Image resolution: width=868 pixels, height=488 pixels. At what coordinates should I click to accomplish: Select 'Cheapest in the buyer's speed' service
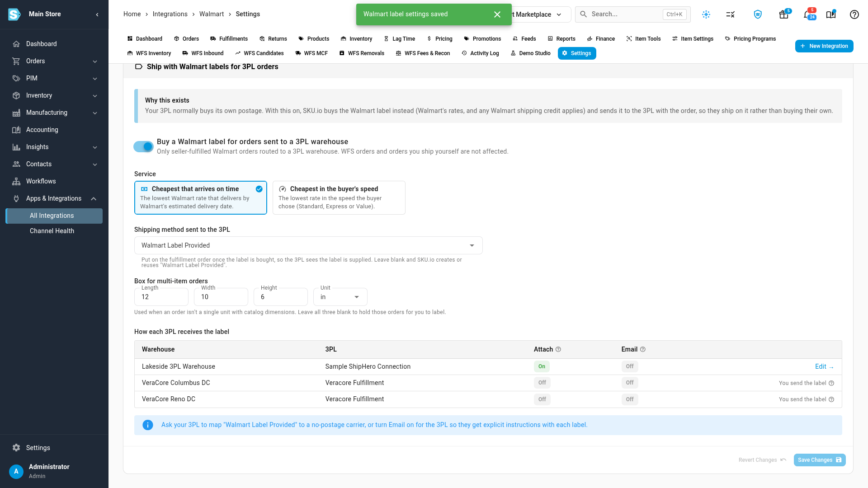tap(339, 197)
